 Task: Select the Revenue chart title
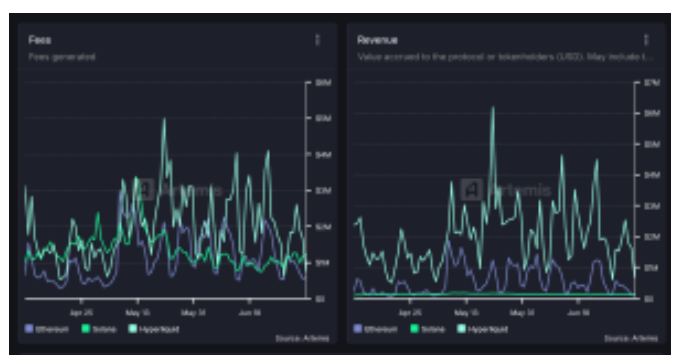[377, 40]
